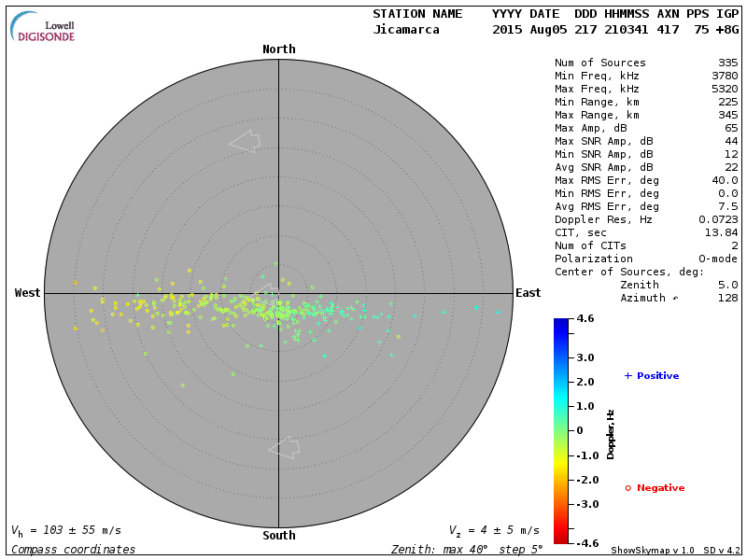Click the lower hollow arrow near South
Screen dimensions: 747x560
tap(284, 448)
